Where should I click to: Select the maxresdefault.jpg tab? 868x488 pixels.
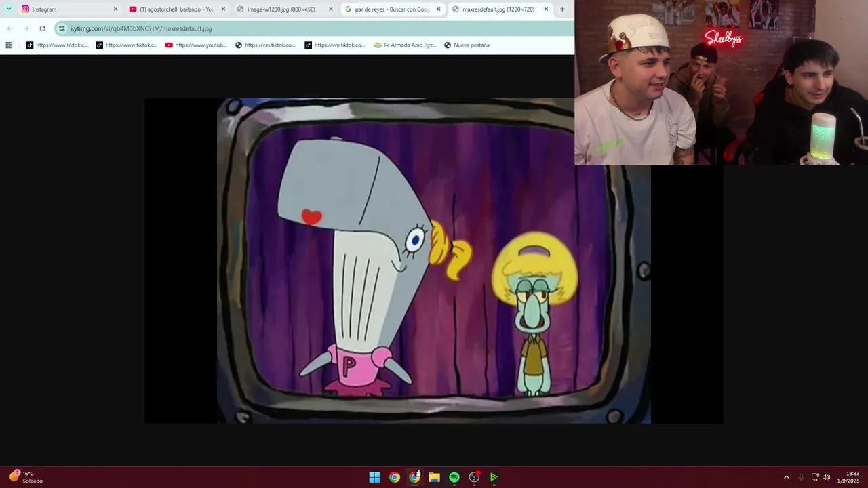coord(500,9)
